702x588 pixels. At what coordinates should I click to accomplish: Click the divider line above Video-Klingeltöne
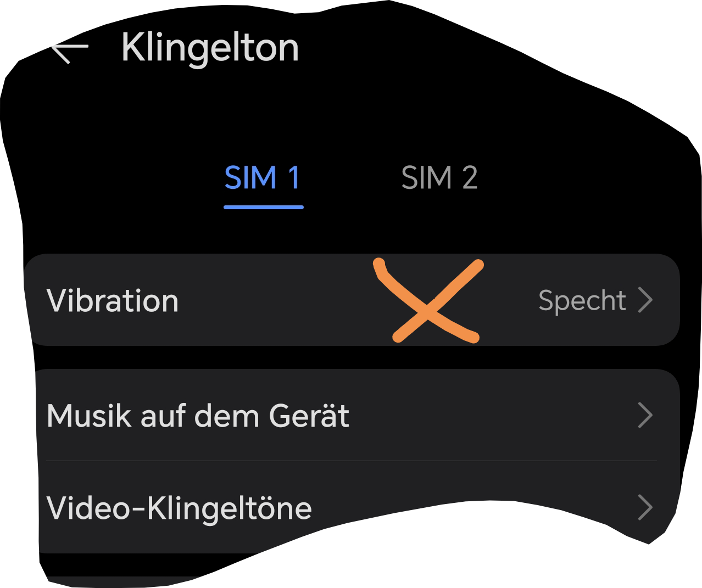coord(352,461)
